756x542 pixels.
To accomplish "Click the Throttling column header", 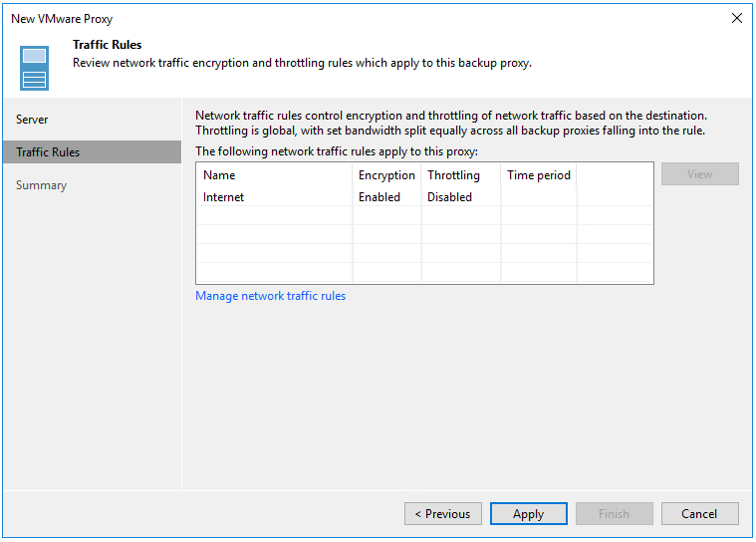I will point(453,175).
